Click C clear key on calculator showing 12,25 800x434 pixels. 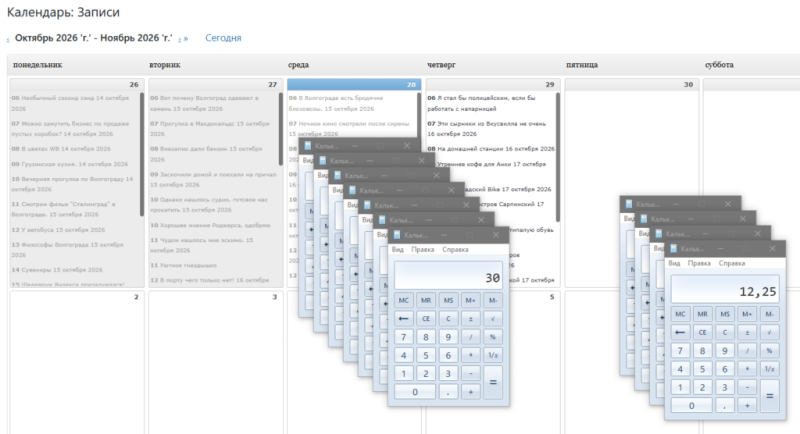coord(724,333)
